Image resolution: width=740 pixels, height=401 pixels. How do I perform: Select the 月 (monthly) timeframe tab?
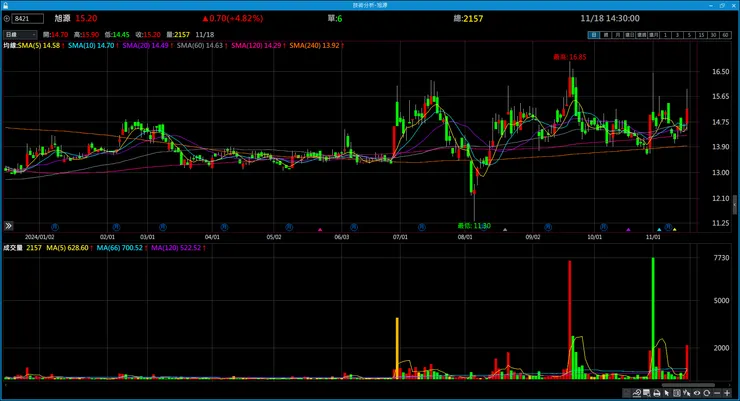618,35
